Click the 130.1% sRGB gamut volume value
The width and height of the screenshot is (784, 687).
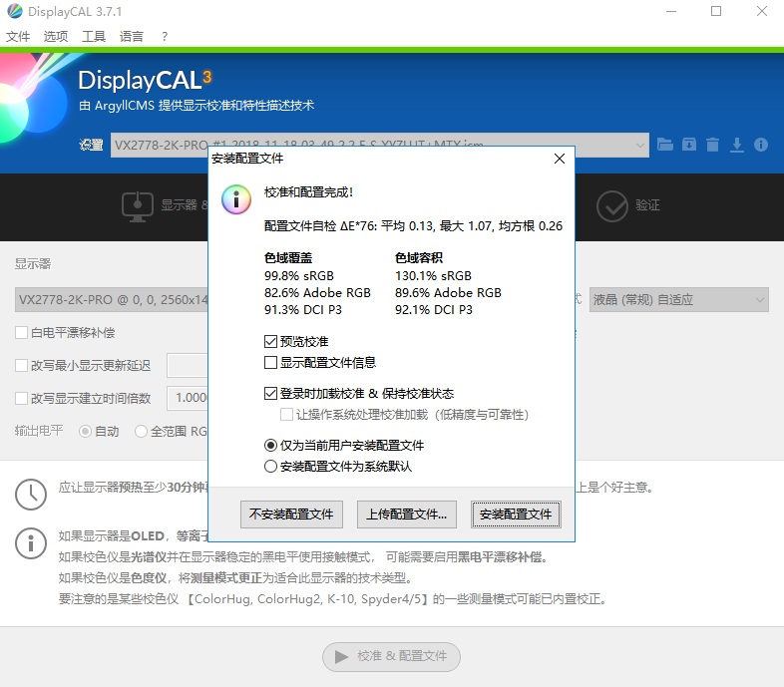point(433,275)
